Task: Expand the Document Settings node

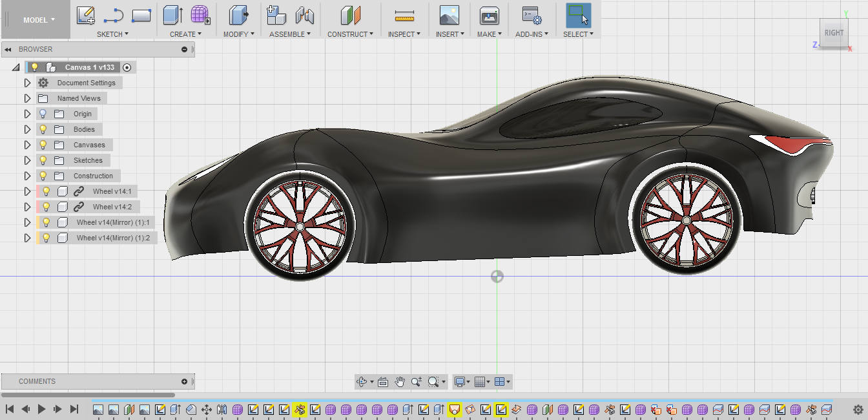Action: [27, 83]
